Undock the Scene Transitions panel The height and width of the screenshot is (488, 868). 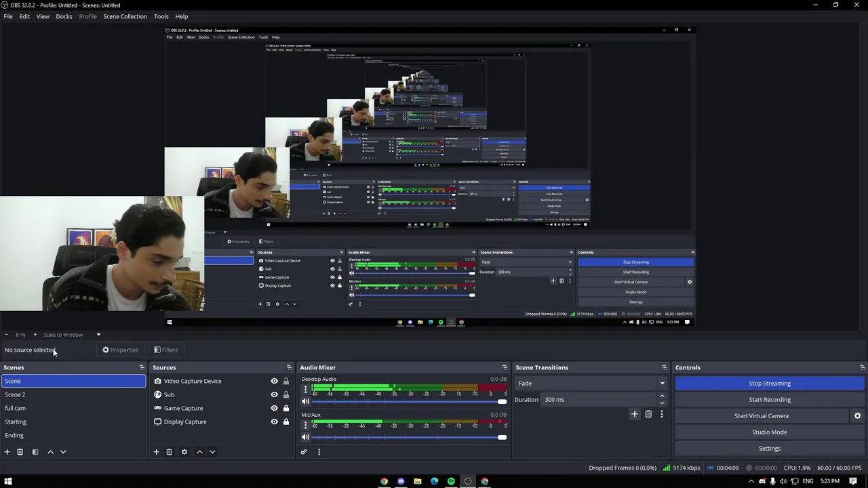(665, 367)
